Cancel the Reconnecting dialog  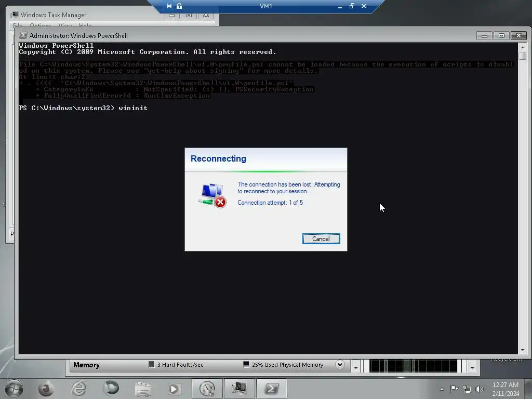pyautogui.click(x=321, y=239)
